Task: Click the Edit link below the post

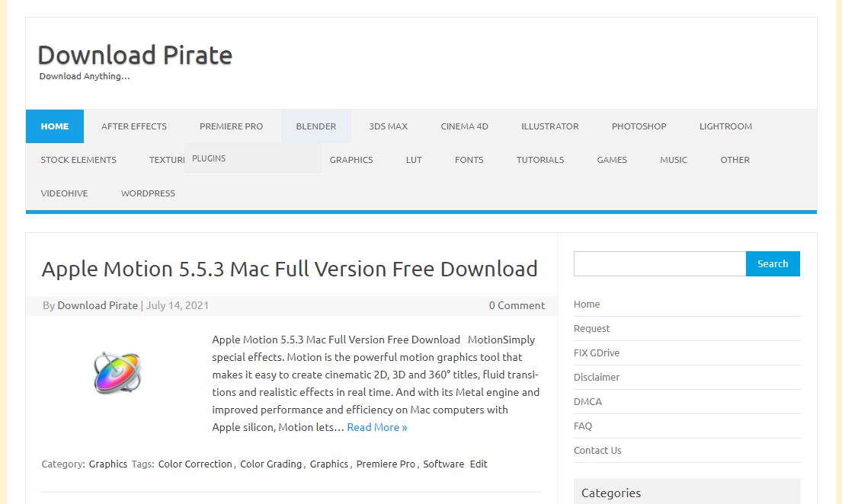Action: tap(479, 464)
